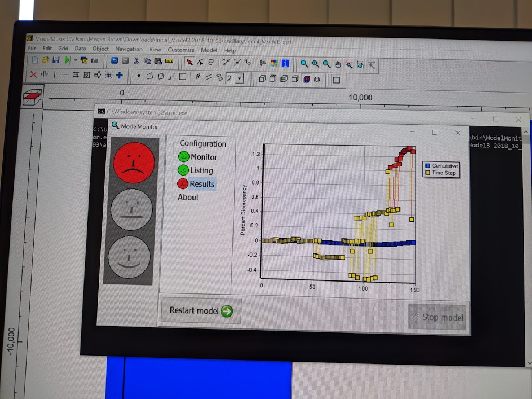This screenshot has width=532, height=399.
Task: Click the Cumulative blue legend swatch
Action: click(428, 166)
